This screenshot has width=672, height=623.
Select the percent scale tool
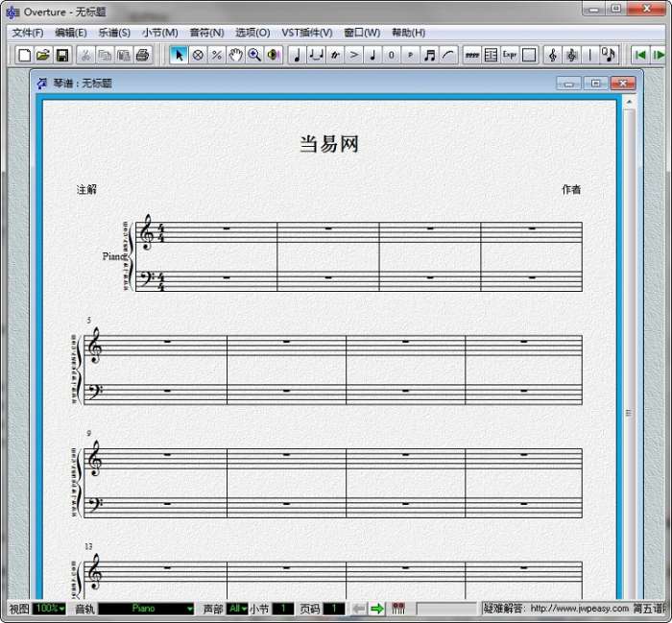(x=216, y=56)
